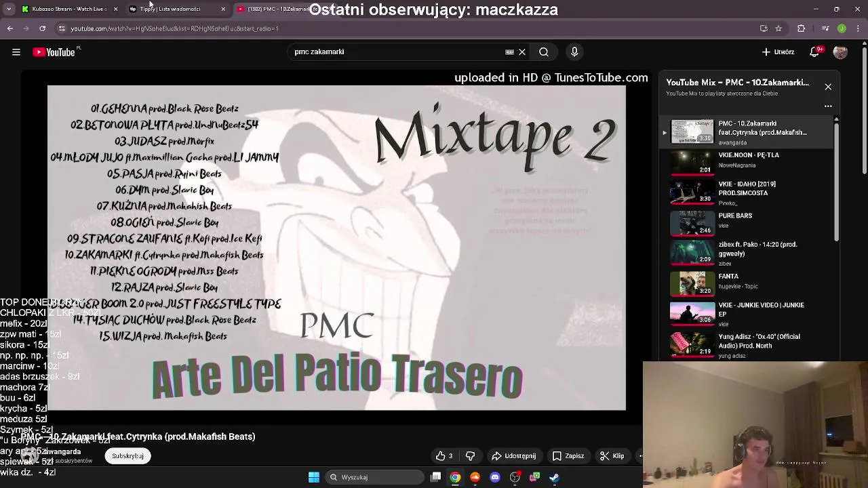Play FANTA by hugevkie from the mix
Viewport: 868px width, 488px height.
click(748, 283)
